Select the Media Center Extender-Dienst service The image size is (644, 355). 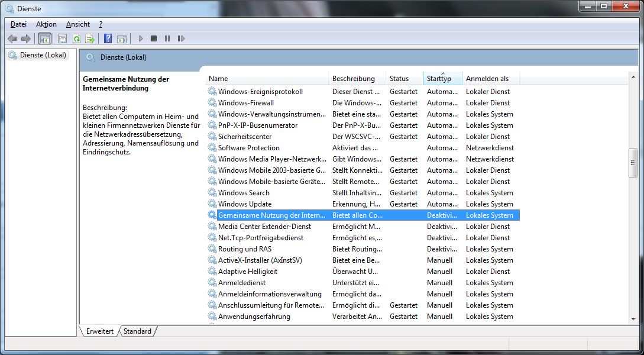coord(264,227)
